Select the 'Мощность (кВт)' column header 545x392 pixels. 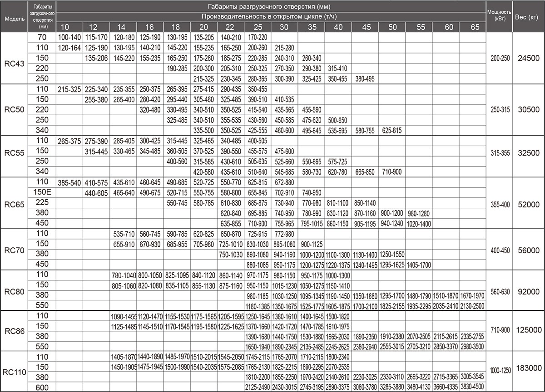499,16
